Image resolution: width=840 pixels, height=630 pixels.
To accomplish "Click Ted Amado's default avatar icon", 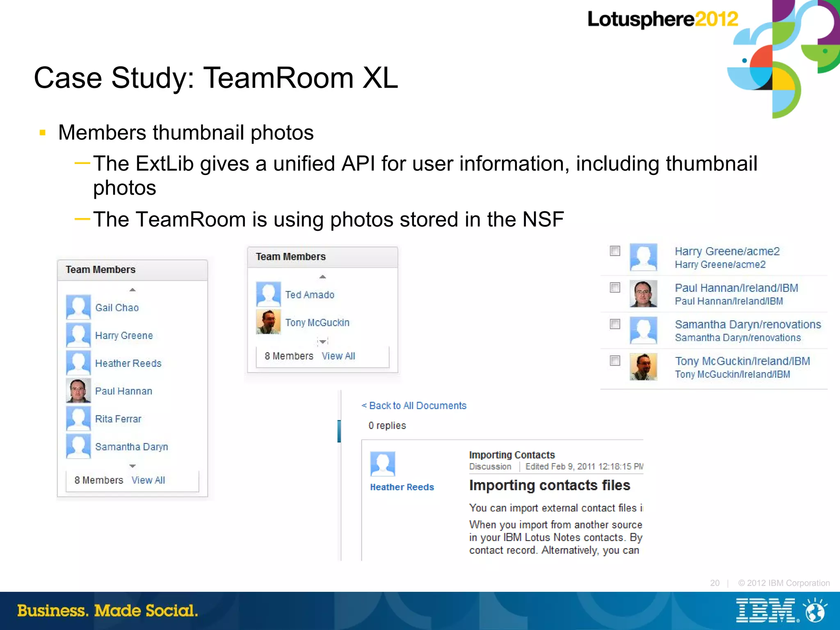I will point(268,294).
